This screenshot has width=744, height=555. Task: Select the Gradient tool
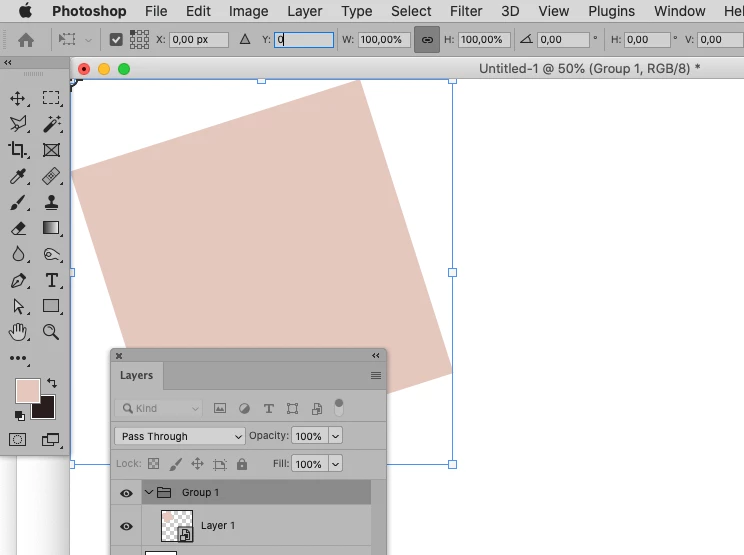51,228
